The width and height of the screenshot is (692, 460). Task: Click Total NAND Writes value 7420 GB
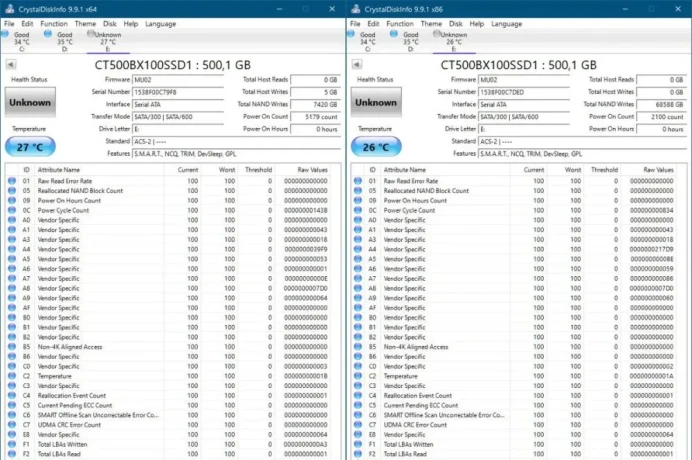pos(315,105)
